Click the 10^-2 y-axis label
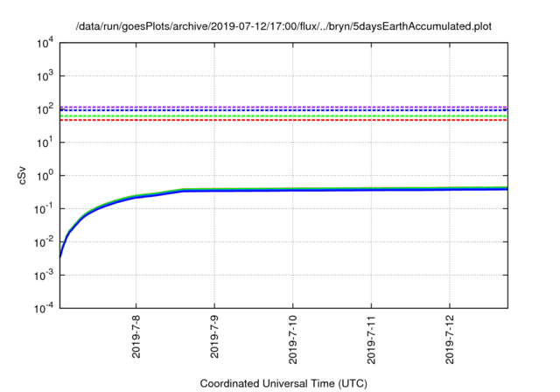Viewport: 560px width, 392px height. (45, 241)
